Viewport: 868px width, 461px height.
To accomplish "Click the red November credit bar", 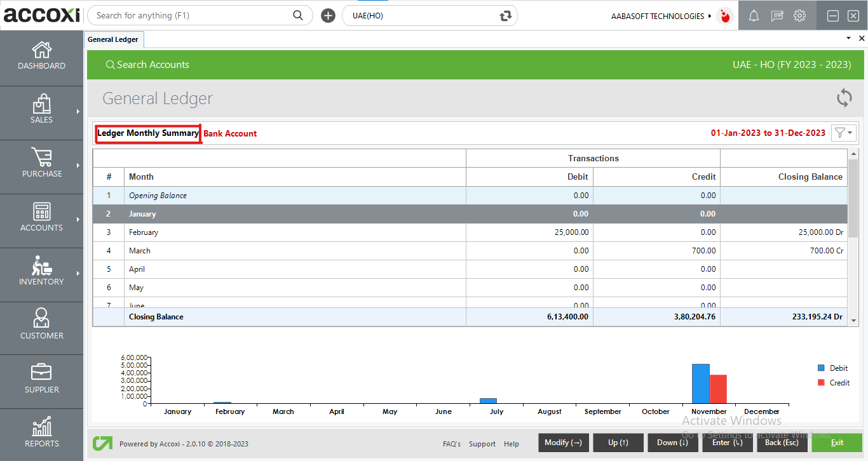I will pyautogui.click(x=718, y=389).
